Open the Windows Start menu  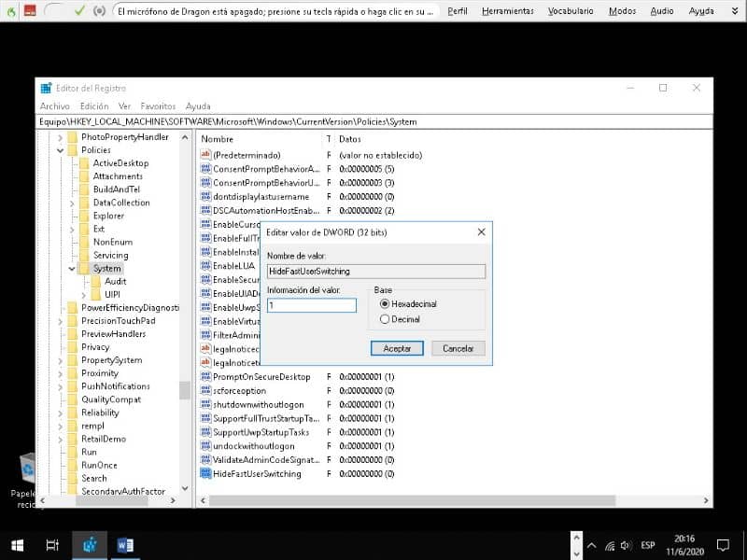click(18, 545)
